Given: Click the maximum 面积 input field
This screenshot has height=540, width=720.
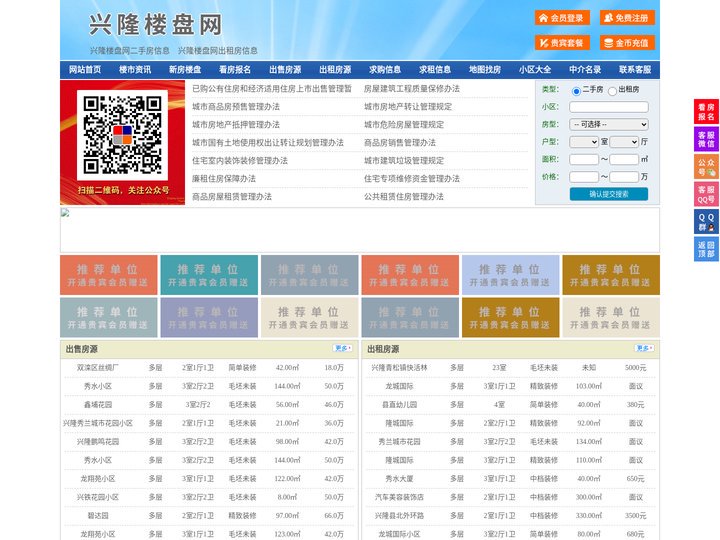Looking at the screenshot, I should tap(624, 159).
